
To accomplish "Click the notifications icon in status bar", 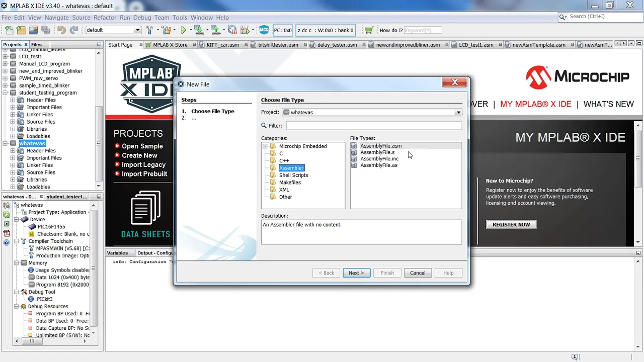I will (x=575, y=357).
